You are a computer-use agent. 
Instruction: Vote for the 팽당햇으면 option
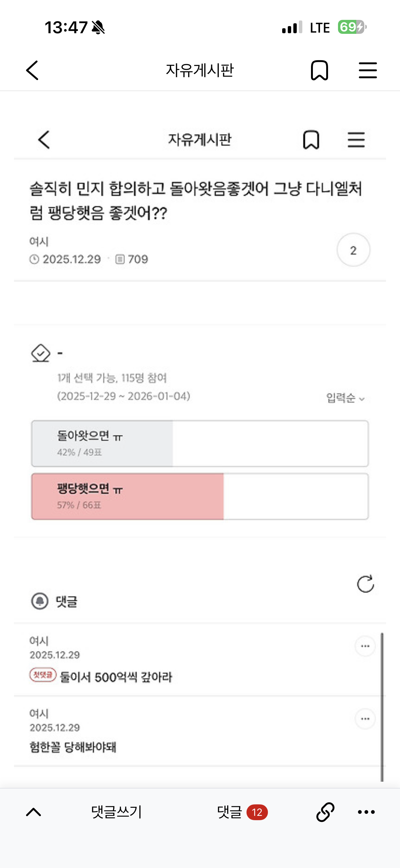(200, 496)
